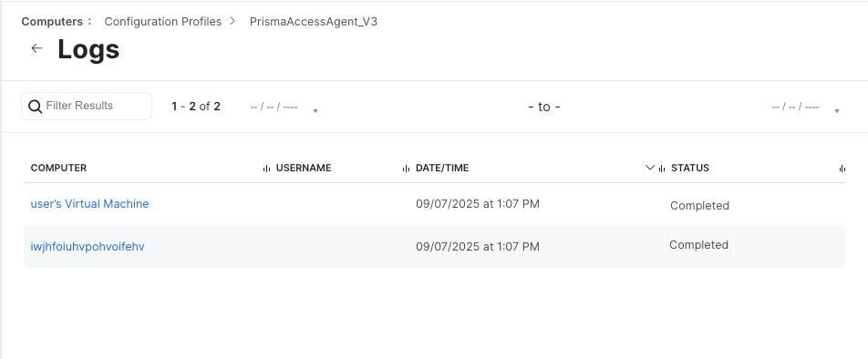Image resolution: width=868 pixels, height=359 pixels.
Task: Click the search magnifier icon
Action: click(x=35, y=107)
